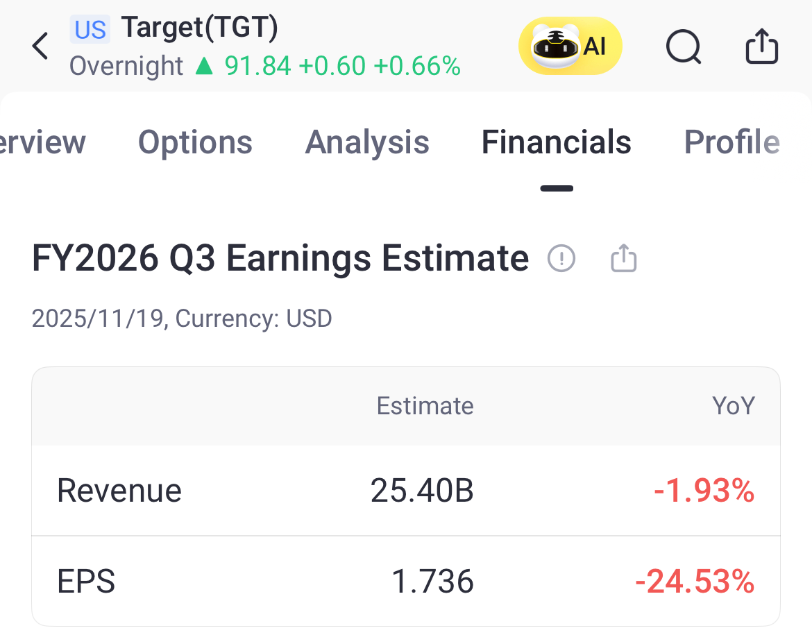Screen dimensions: 812x644
Task: Select the EPS estimate row
Action: (x=405, y=581)
